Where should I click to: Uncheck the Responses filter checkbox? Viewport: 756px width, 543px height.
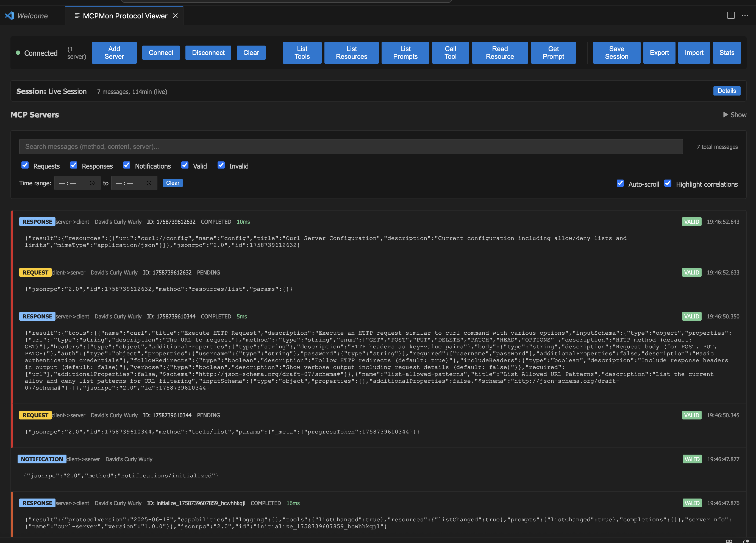pos(74,165)
